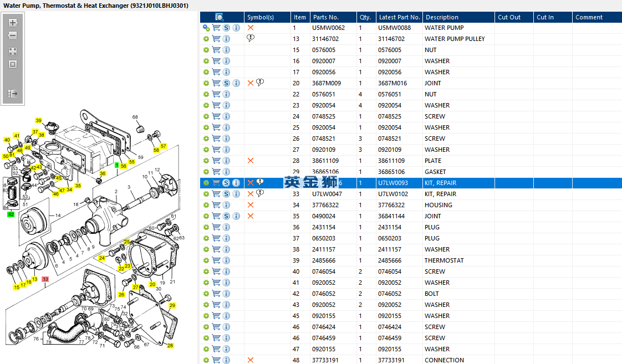Click the four-squares grid view icon
Screen dimensions: 622x364
point(13,51)
